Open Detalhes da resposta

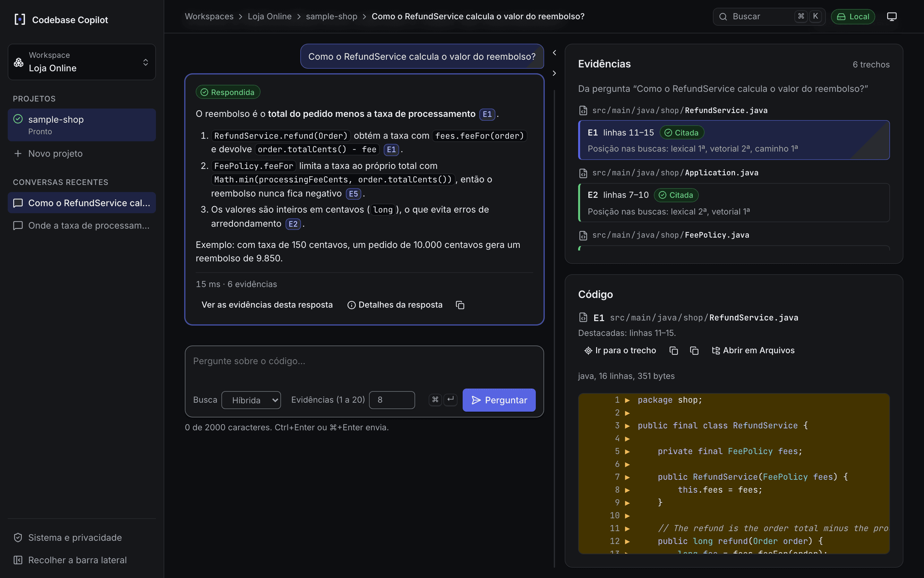click(x=395, y=305)
